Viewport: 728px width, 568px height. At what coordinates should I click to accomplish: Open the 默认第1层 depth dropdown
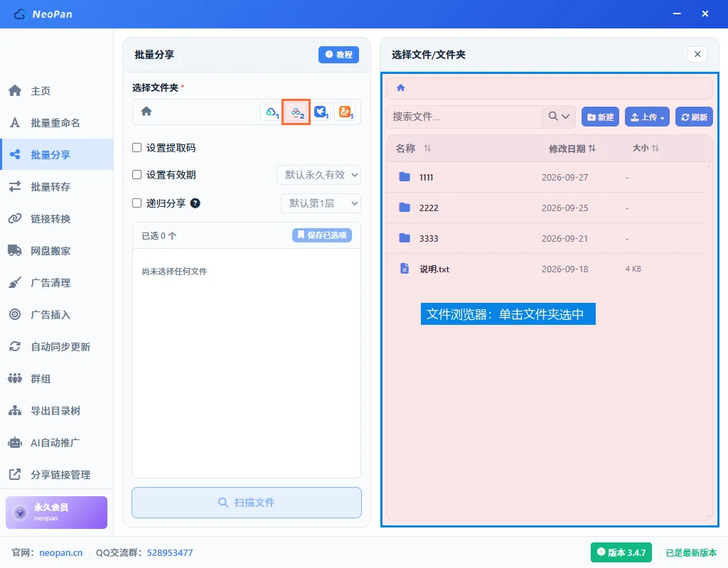pyautogui.click(x=321, y=203)
